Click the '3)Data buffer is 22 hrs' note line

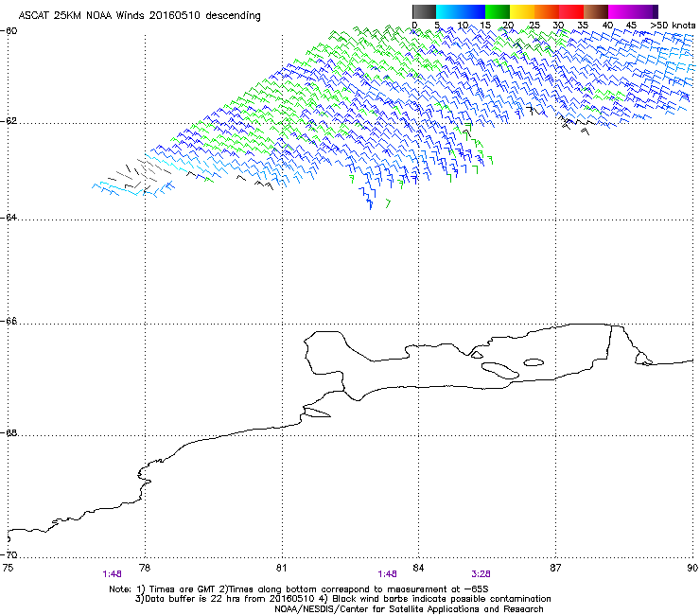342,599
